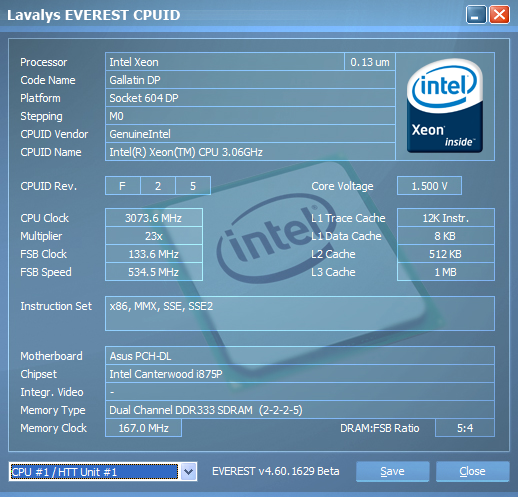Select Motherboard value Asus PCH-DL

click(x=300, y=356)
